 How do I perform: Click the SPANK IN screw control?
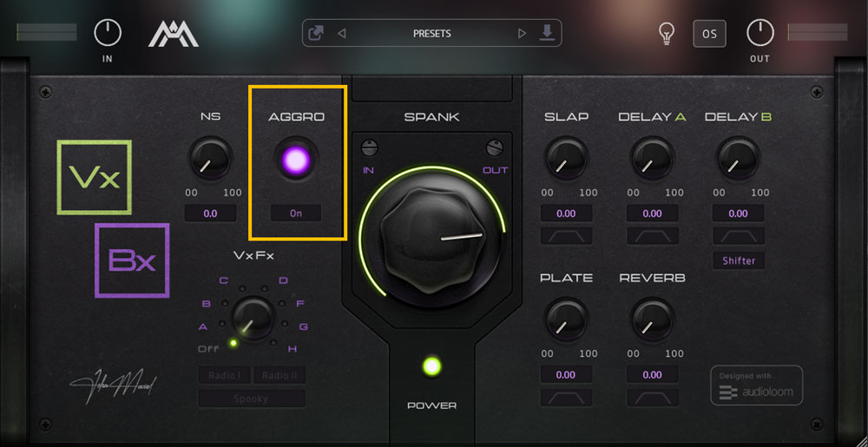click(x=369, y=148)
